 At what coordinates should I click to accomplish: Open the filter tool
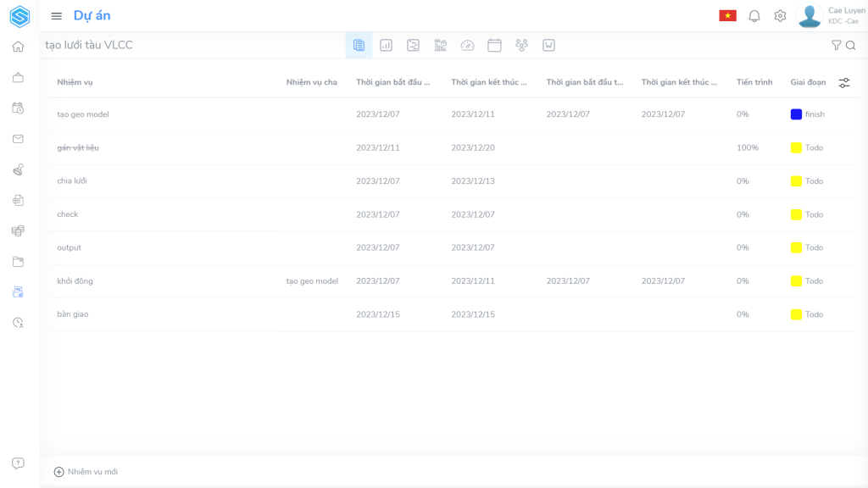click(837, 46)
